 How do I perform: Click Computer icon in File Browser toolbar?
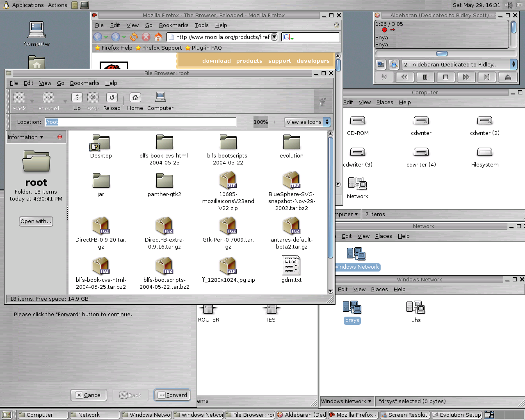click(160, 102)
